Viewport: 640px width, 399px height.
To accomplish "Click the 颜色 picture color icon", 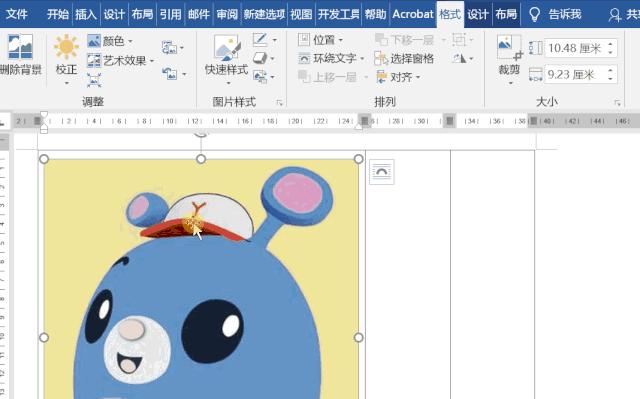I will coord(94,41).
